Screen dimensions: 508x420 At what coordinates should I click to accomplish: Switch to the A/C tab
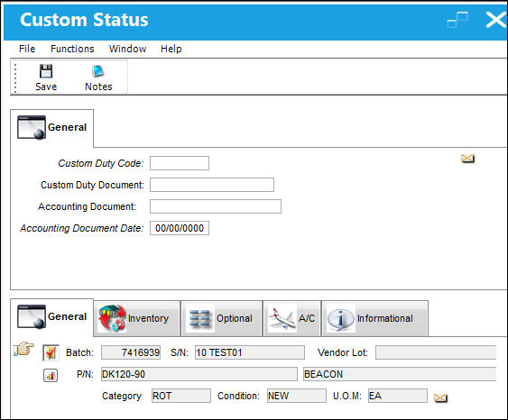(x=292, y=318)
